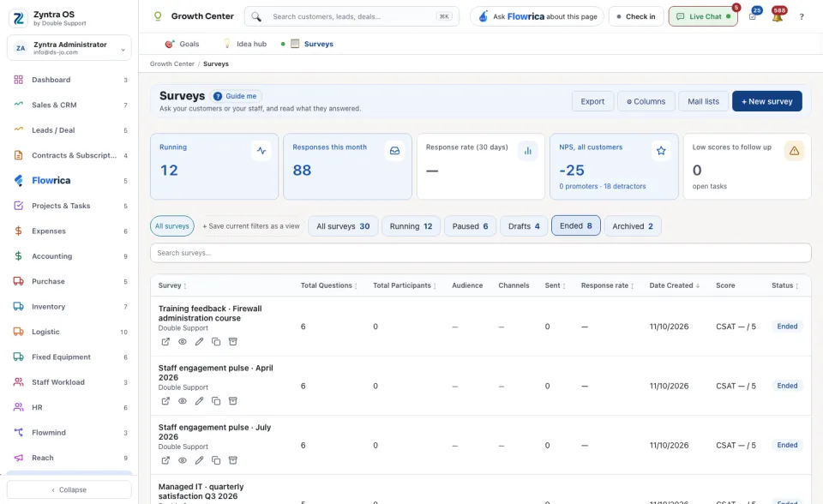Duplicate the April 2026 staff engagement pulse
The image size is (823, 504).
click(x=216, y=401)
